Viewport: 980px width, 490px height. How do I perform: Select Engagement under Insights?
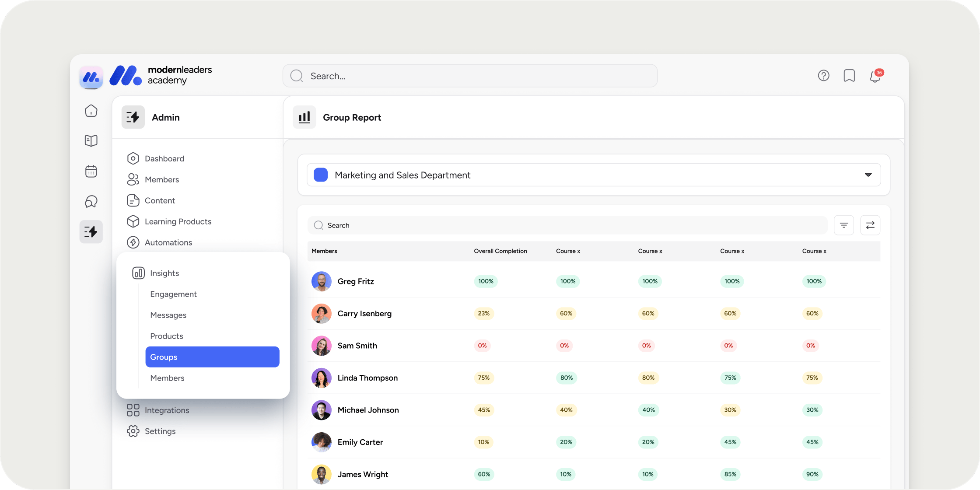pos(173,294)
